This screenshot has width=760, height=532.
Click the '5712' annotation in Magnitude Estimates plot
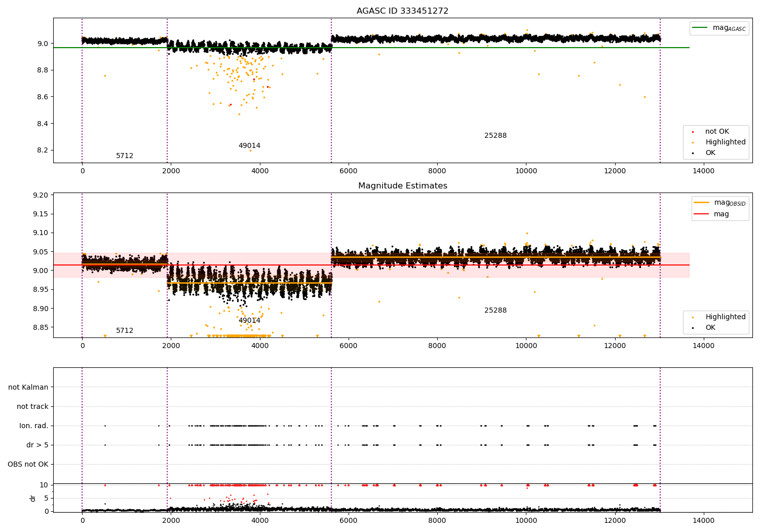[125, 331]
